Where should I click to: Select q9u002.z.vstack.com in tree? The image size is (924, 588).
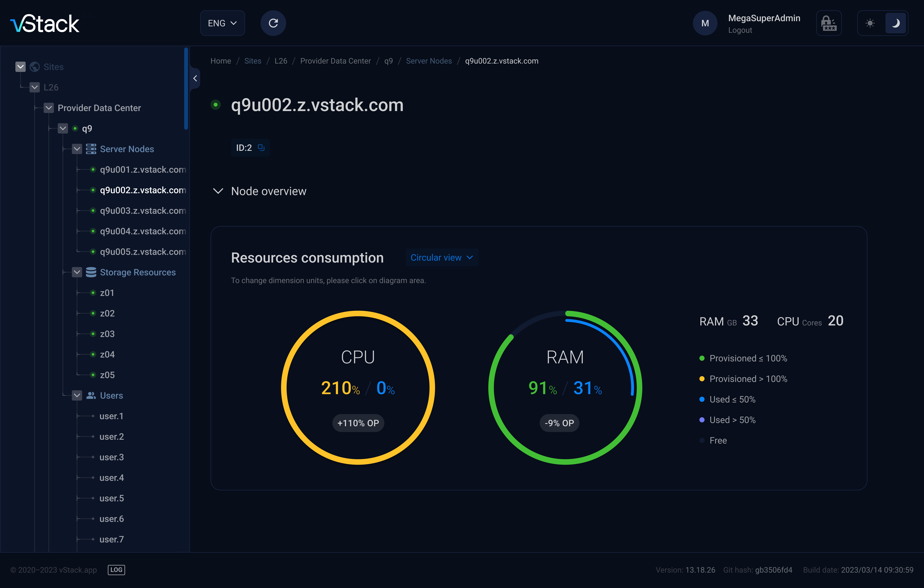143,190
